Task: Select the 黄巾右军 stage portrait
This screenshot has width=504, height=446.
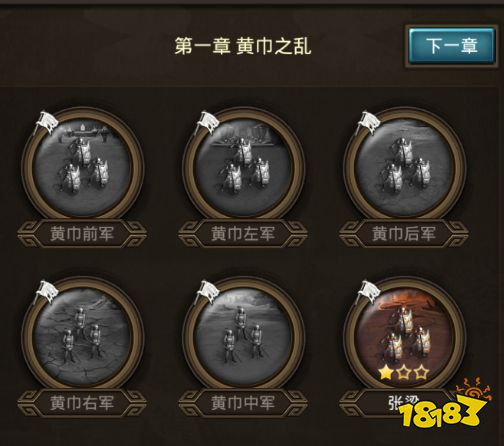Action: click(x=82, y=335)
